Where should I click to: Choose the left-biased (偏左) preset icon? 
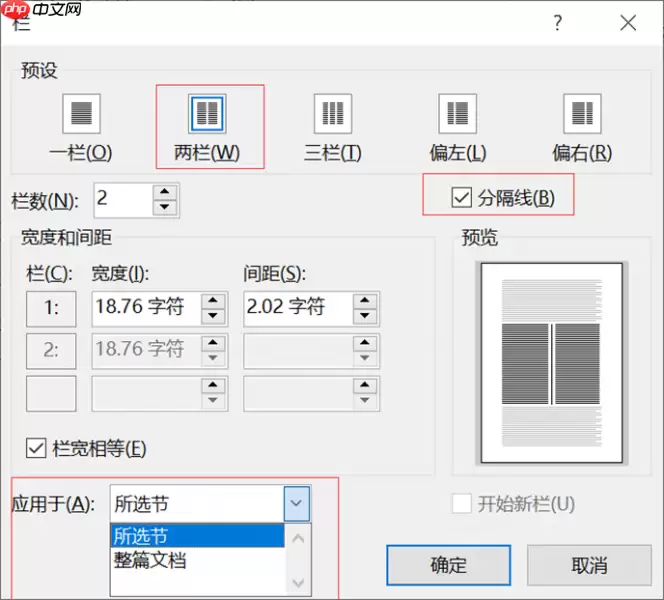tap(458, 113)
